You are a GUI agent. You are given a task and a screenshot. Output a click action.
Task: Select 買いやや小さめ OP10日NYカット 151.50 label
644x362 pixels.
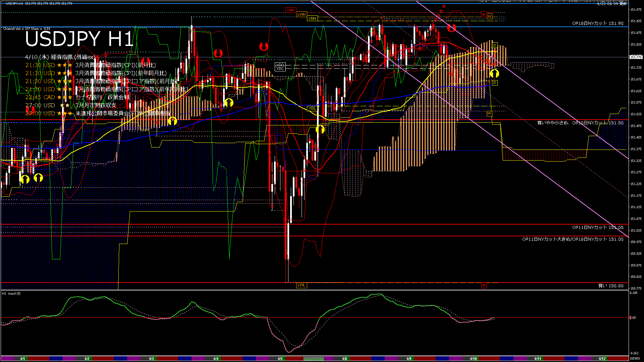[x=580, y=123]
